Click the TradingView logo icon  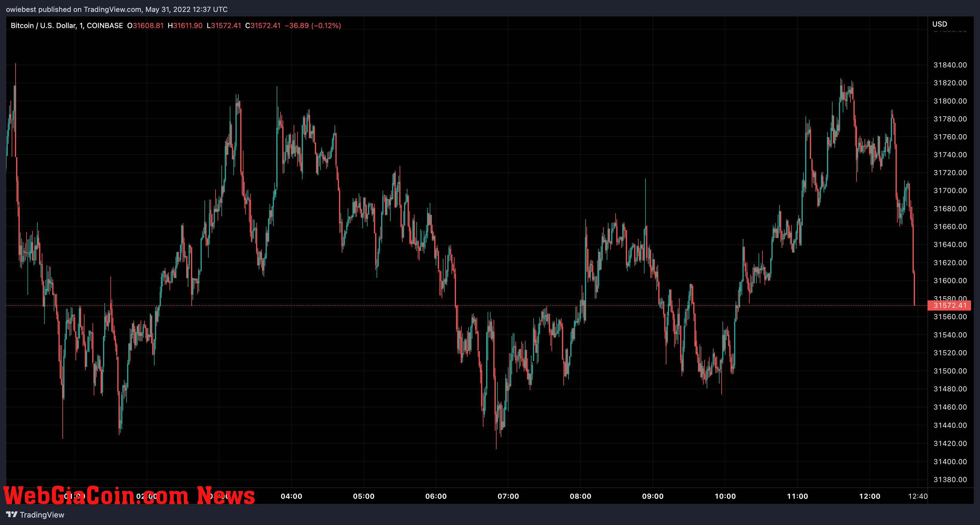point(12,514)
